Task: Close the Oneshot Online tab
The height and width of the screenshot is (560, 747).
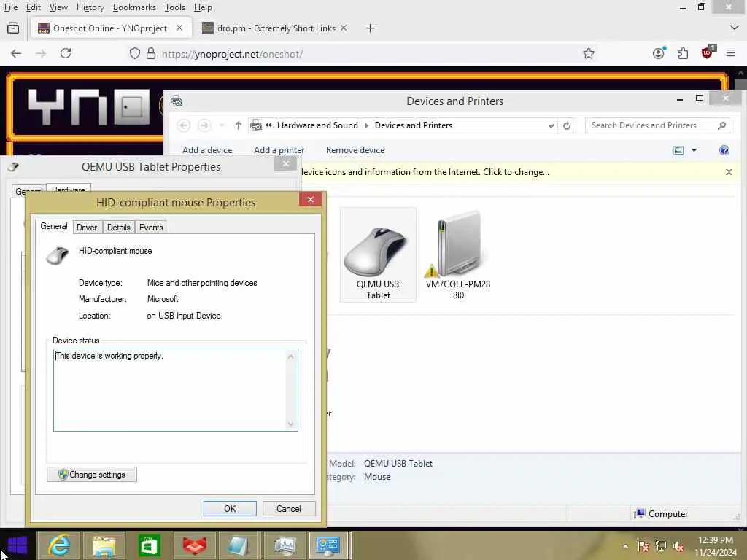Action: pos(179,28)
